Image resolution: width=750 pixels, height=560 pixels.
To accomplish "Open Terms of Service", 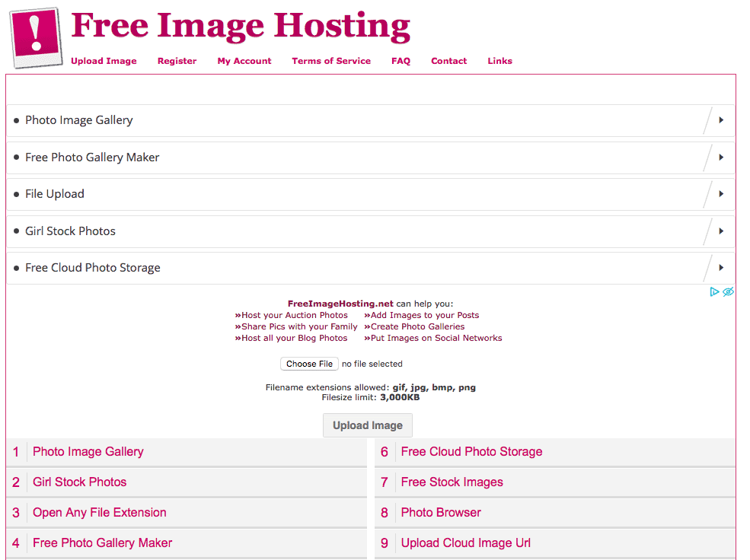I will pos(331,61).
